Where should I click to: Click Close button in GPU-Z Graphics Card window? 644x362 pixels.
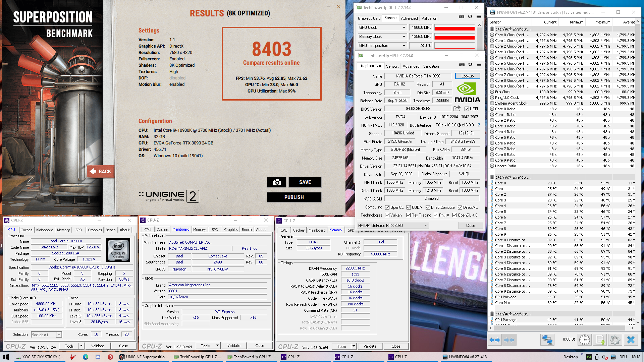(x=471, y=226)
